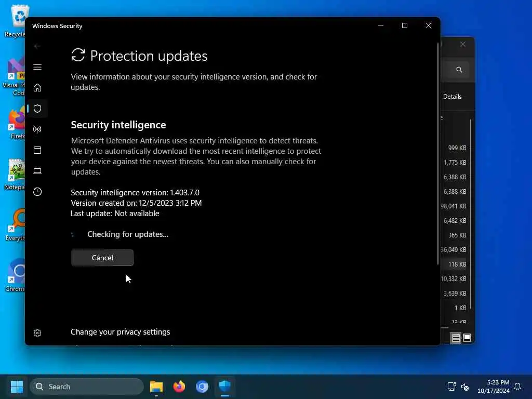Launch Firefox from the taskbar

point(179,387)
